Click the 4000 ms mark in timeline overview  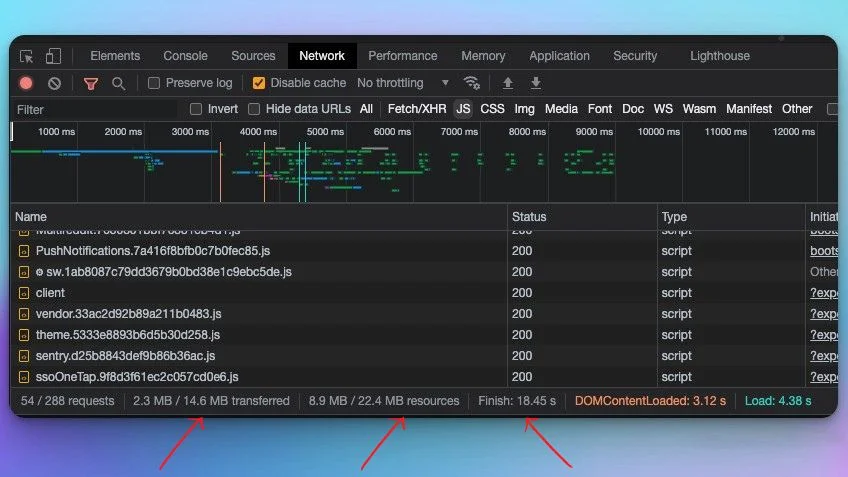click(258, 132)
